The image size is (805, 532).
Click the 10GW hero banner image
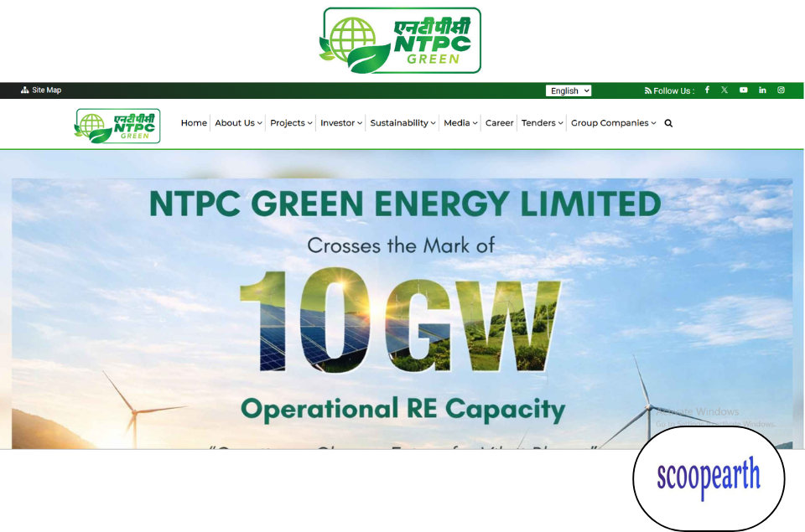click(402, 313)
